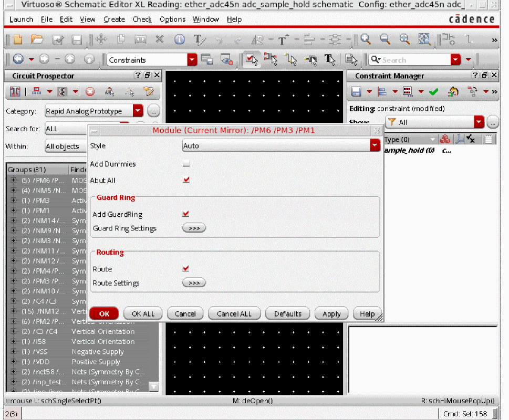Open the Show All filter dropdown
Screen dimensions: 509x420
(x=479, y=122)
